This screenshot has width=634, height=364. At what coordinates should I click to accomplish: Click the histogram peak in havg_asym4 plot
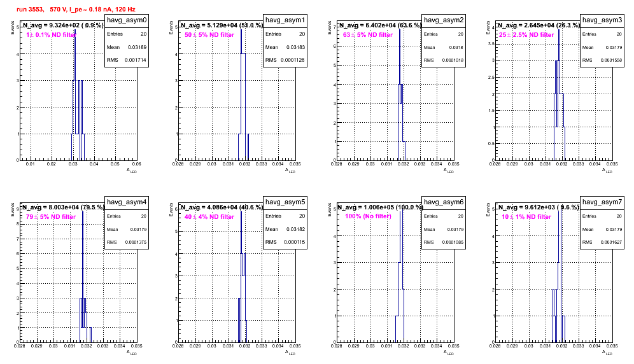coord(83,213)
